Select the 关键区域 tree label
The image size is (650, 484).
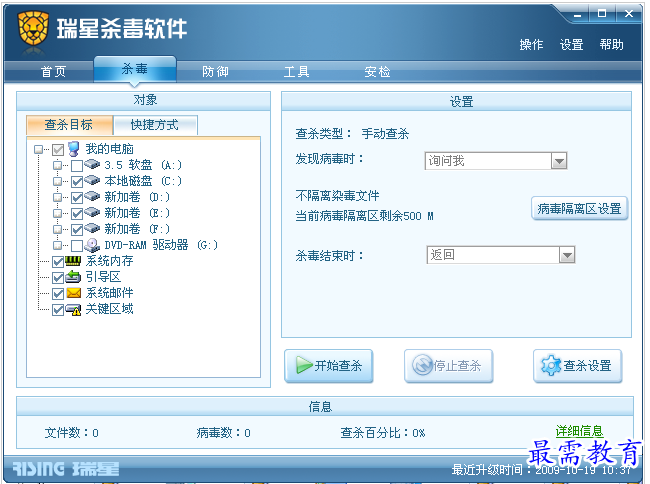109,309
